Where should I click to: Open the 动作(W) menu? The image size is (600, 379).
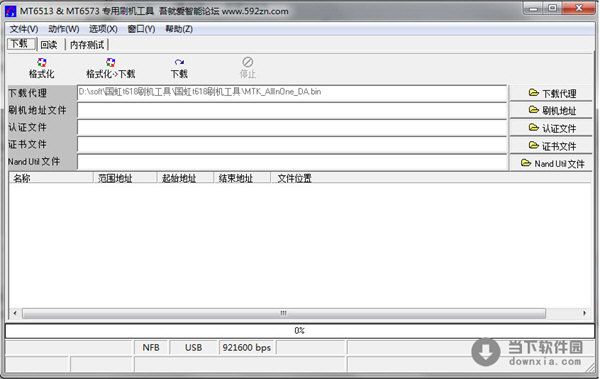point(64,29)
